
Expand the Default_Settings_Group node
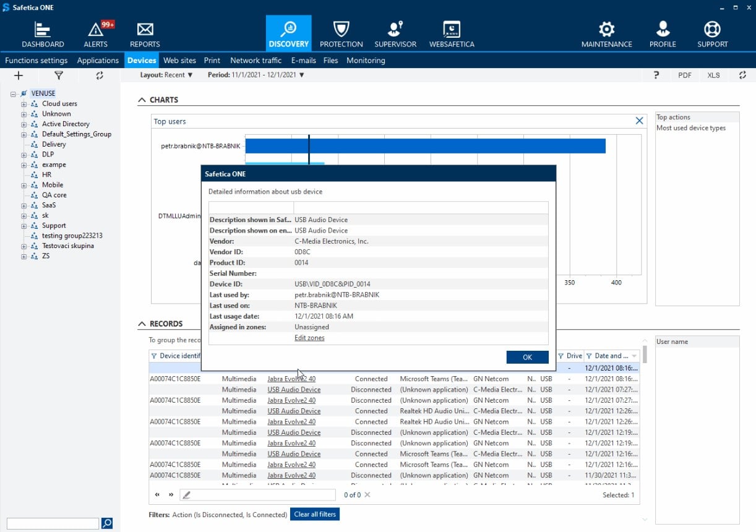(24, 134)
